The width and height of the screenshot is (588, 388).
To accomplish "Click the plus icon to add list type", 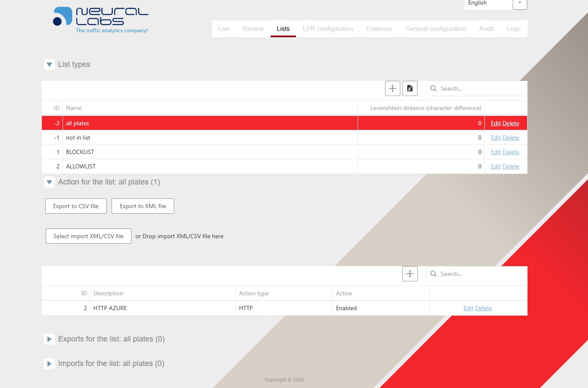I will click(x=392, y=88).
